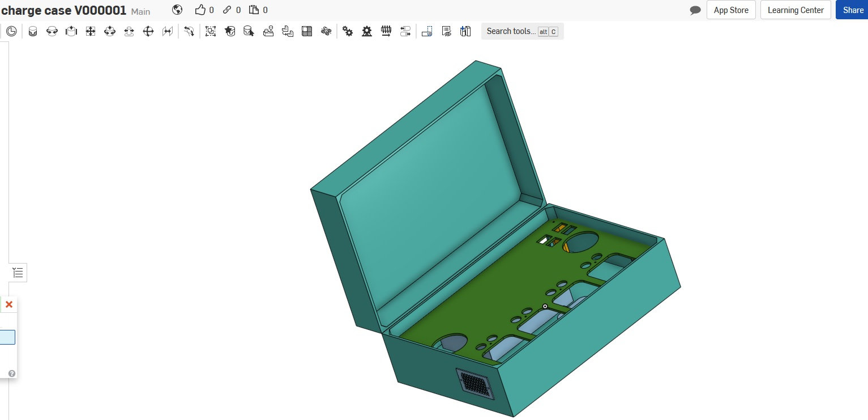Select the Ball mate tool
This screenshot has width=868, height=420.
[148, 32]
